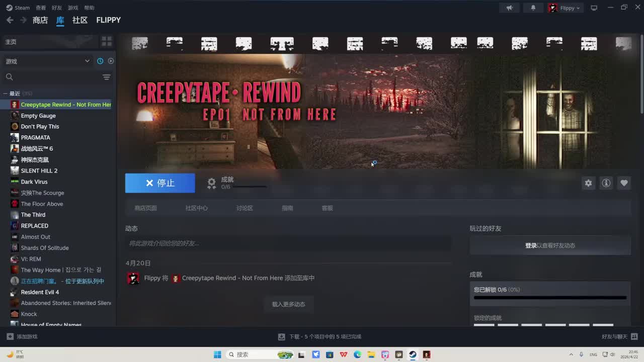The image size is (644, 362).
Task: Go to 社区 tab
Action: (x=80, y=20)
